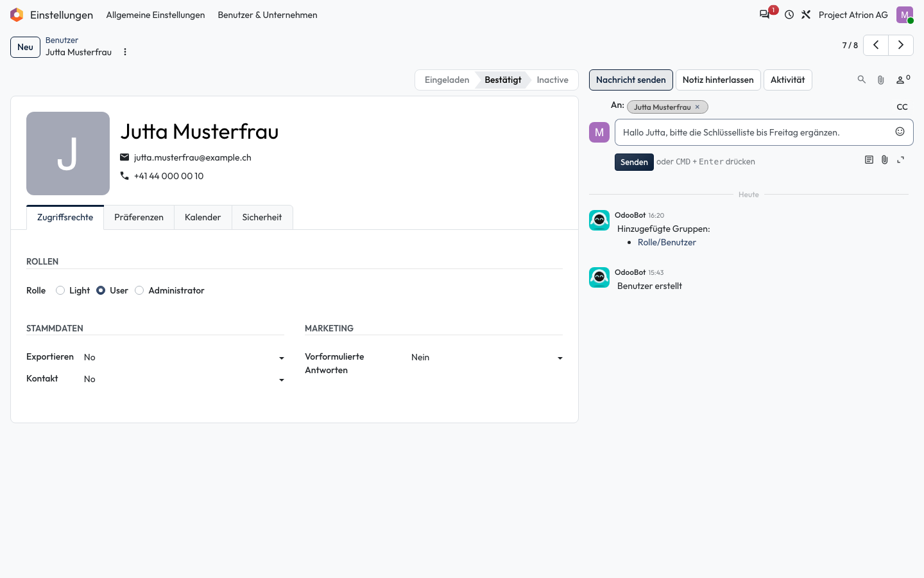Switch to the Kalender tab
Image resolution: width=924 pixels, height=578 pixels.
(x=203, y=217)
